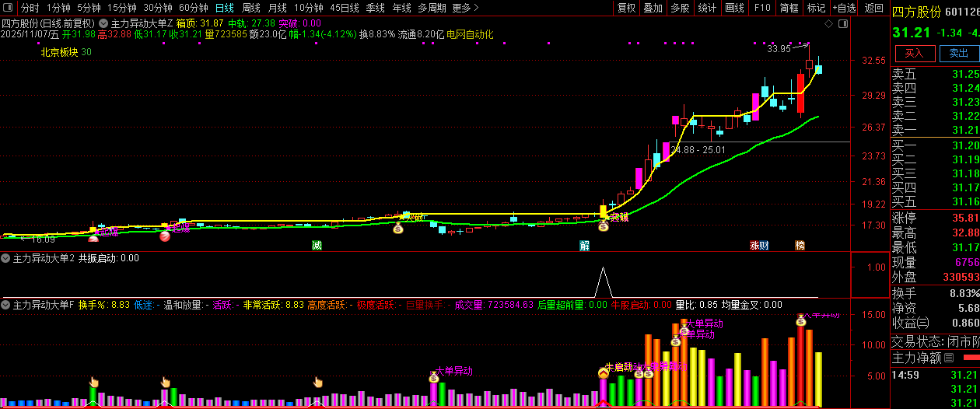Click 标记 mark button
Viewport: 980px width, 409px height.
click(x=817, y=8)
